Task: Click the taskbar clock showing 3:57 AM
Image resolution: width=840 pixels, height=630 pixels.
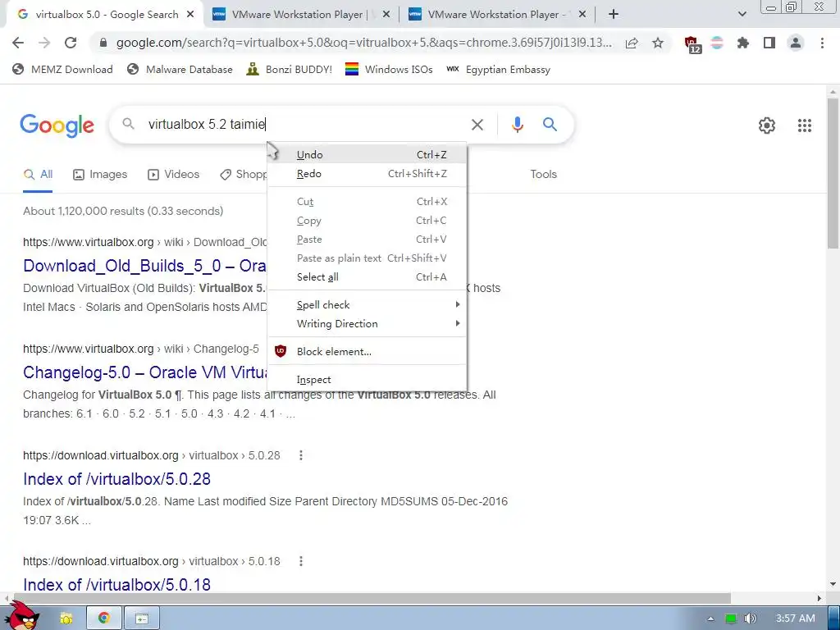Action: point(796,619)
